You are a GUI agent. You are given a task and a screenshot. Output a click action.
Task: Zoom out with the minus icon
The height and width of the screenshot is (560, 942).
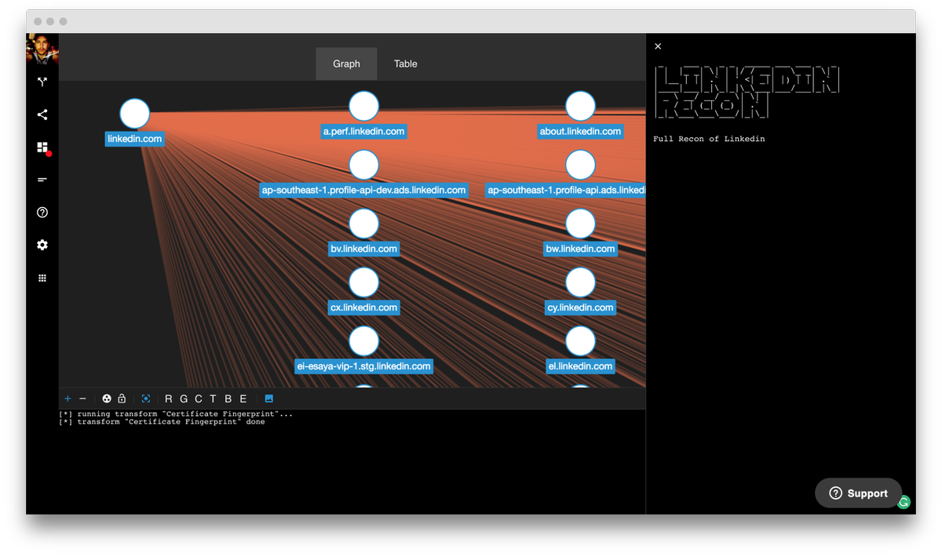[82, 398]
